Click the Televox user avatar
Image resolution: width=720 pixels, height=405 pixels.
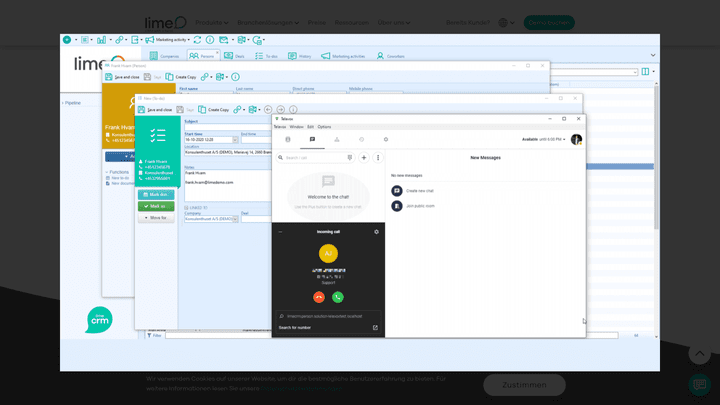tap(576, 139)
